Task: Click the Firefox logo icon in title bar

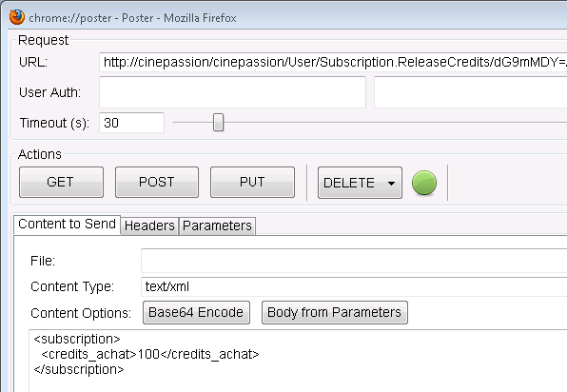Action: point(16,17)
